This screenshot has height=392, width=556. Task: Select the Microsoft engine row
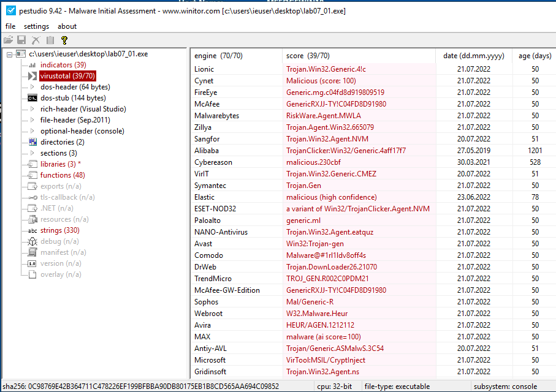373,360
